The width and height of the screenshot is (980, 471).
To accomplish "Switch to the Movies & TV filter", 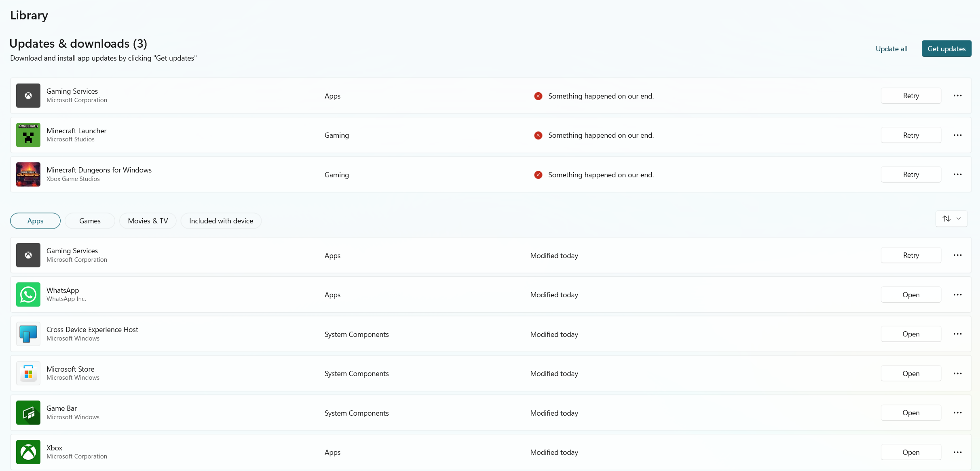I will click(148, 221).
